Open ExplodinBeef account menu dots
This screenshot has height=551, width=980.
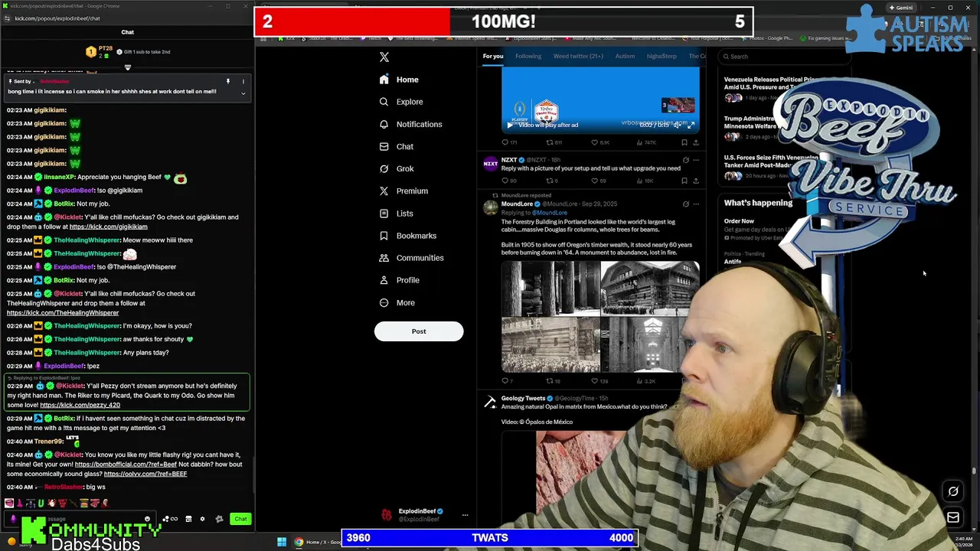coord(465,515)
